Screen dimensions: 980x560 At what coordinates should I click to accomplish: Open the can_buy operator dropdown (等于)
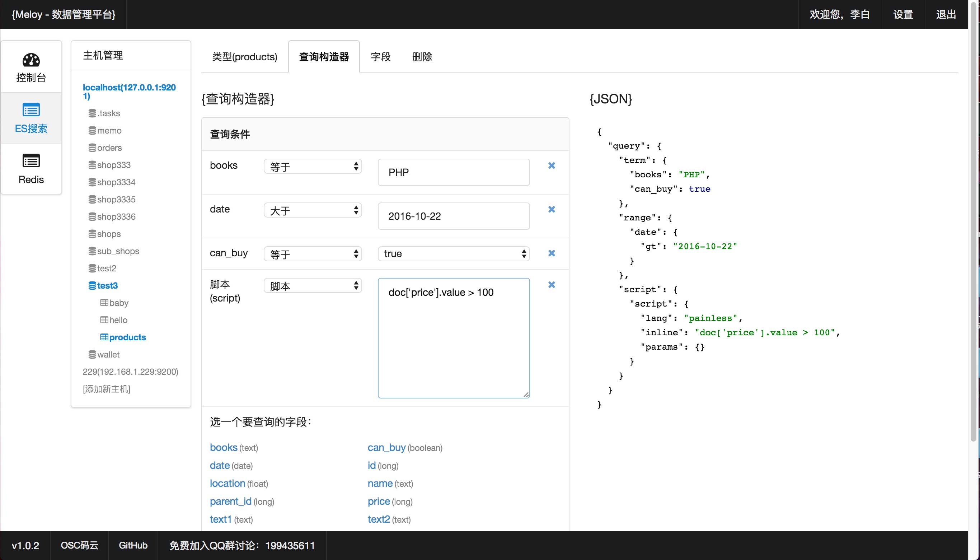(313, 254)
